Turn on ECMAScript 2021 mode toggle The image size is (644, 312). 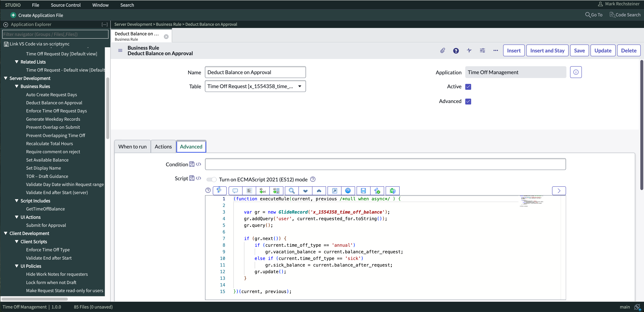211,180
